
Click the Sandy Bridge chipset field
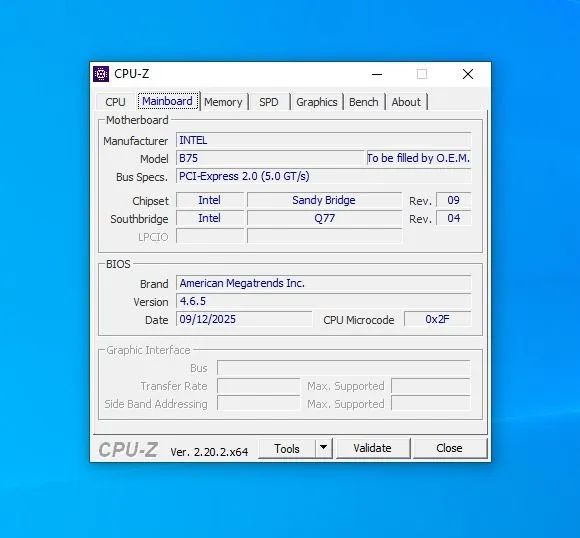324,200
